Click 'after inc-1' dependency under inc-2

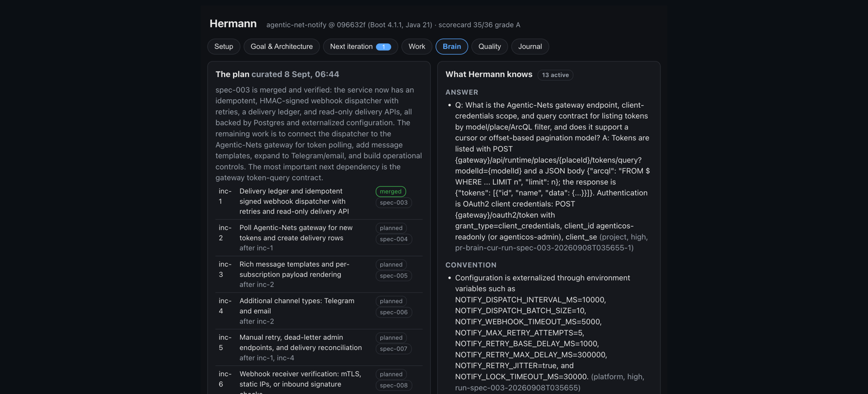click(256, 248)
